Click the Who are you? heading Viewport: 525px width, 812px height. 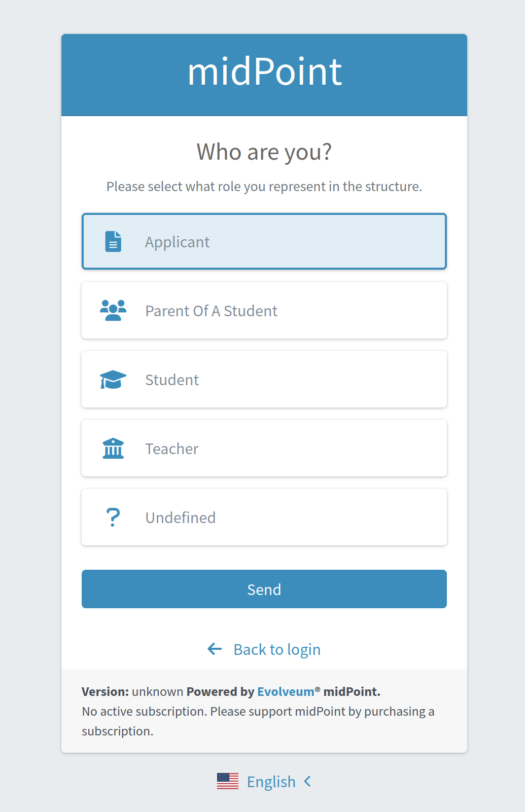point(264,152)
